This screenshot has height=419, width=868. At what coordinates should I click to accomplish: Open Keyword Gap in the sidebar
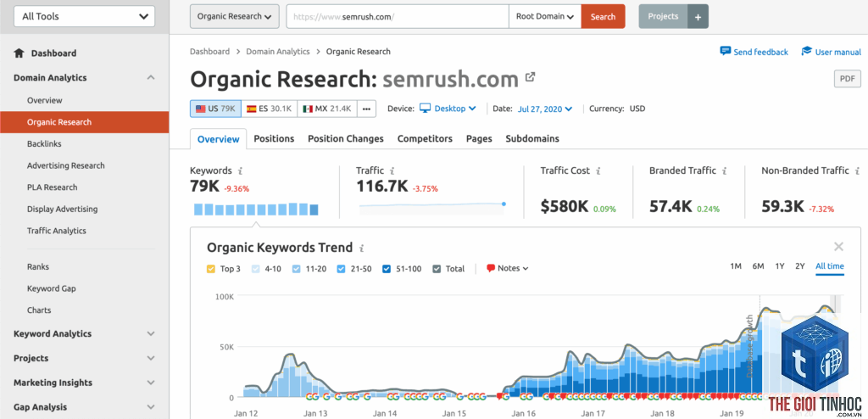52,288
